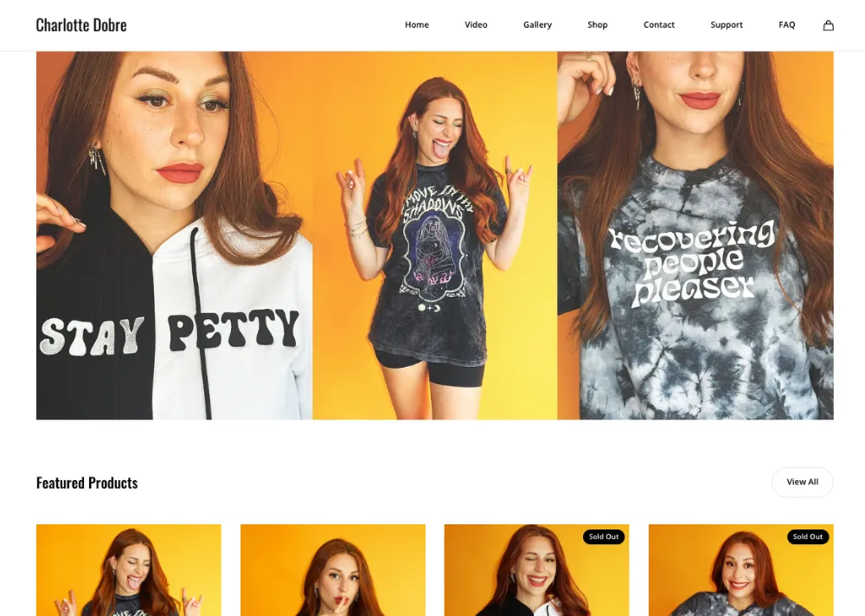Open the Video page
The height and width of the screenshot is (616, 865).
476,25
